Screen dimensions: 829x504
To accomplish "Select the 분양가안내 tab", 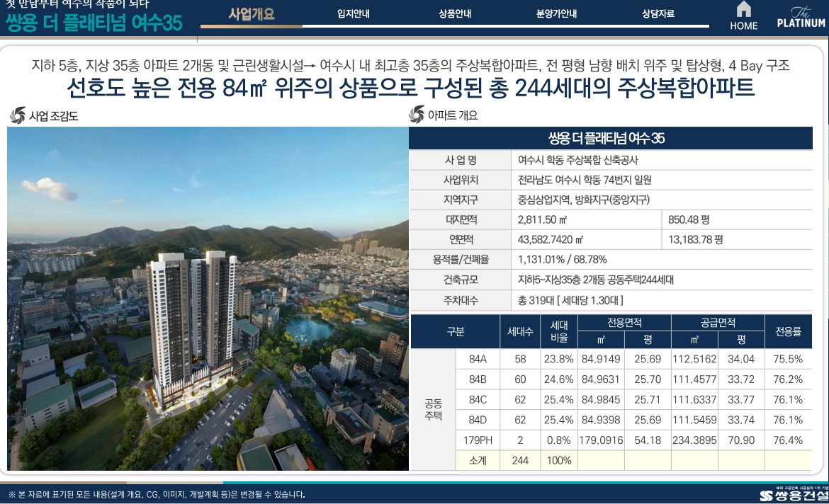I will [x=556, y=13].
